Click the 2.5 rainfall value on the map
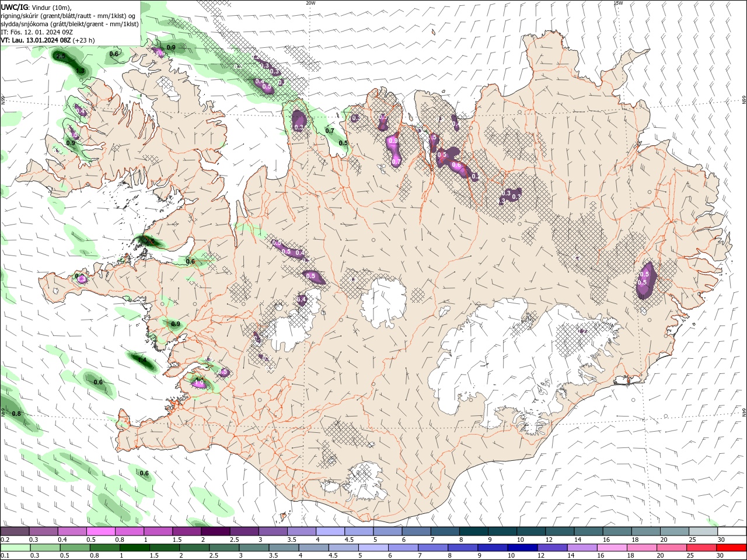Image resolution: width=747 pixels, height=560 pixels. click(61, 56)
